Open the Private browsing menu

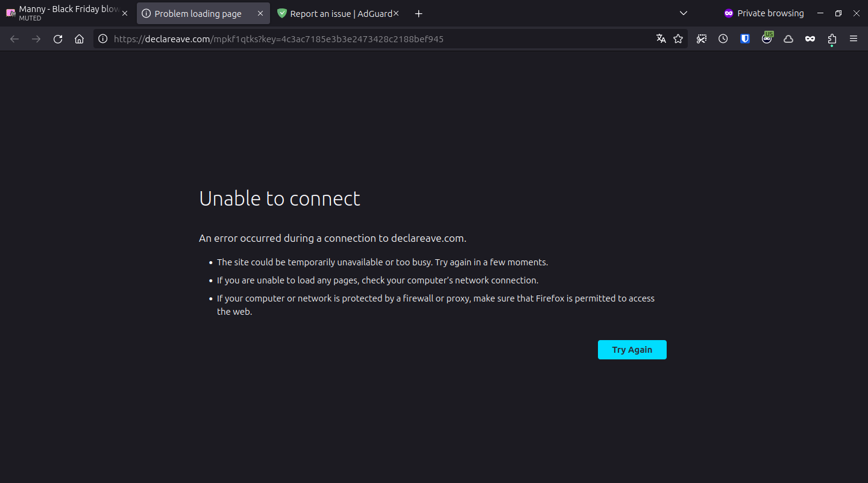(764, 13)
